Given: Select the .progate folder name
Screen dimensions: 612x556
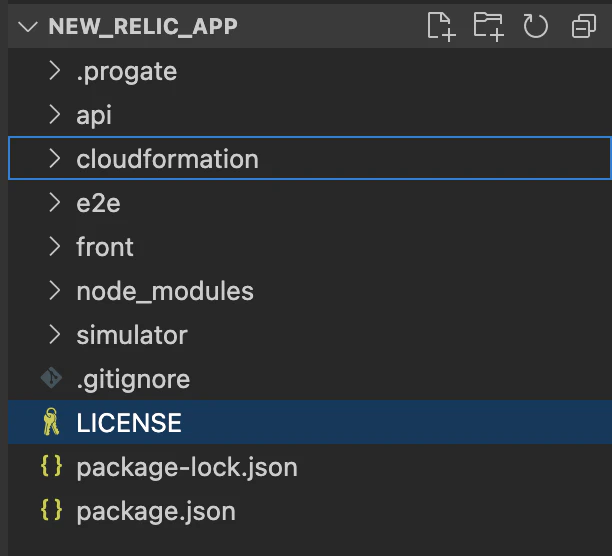Looking at the screenshot, I should tap(127, 72).
